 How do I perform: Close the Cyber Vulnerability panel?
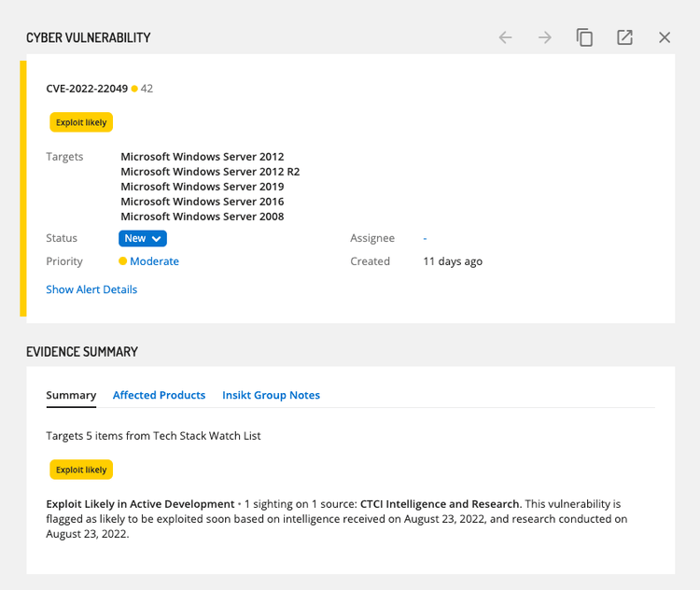point(665,37)
